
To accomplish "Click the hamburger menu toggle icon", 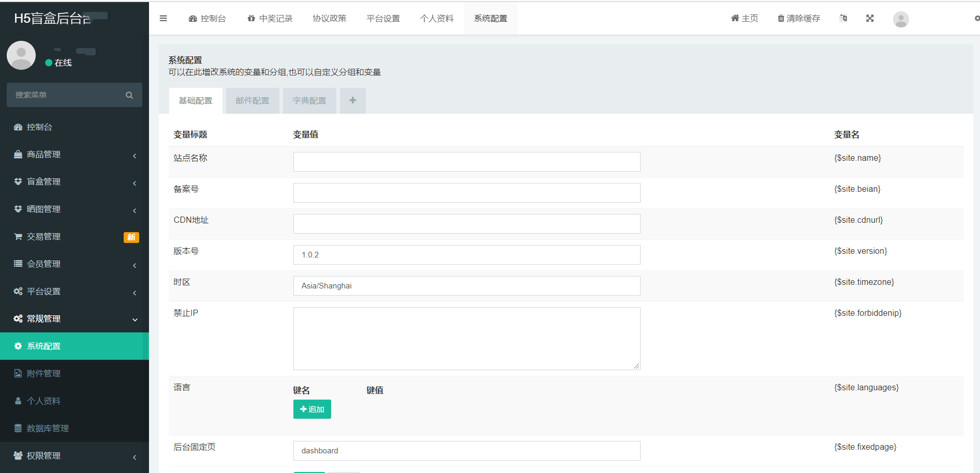I will pos(163,19).
